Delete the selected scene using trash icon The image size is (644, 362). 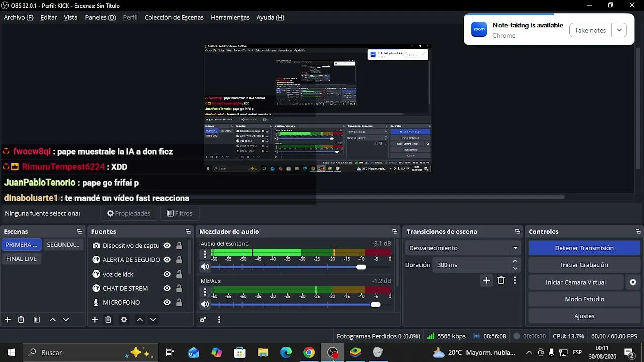pos(21,320)
